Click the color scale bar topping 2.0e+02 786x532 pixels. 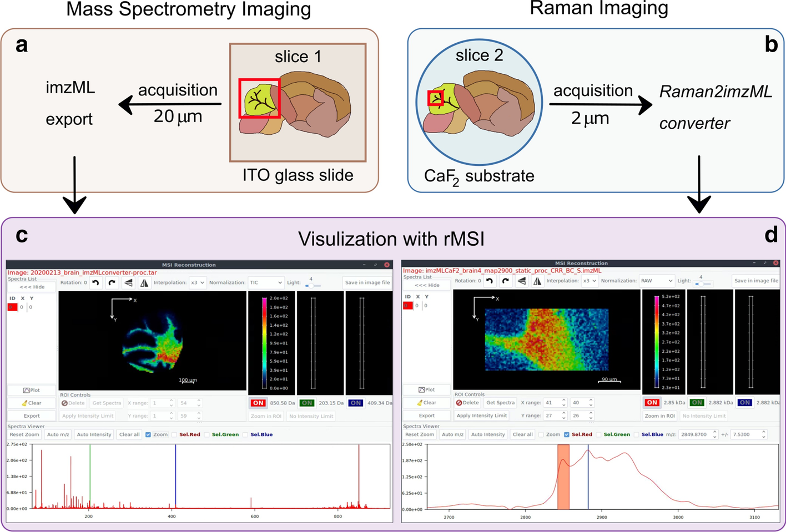pyautogui.click(x=265, y=343)
